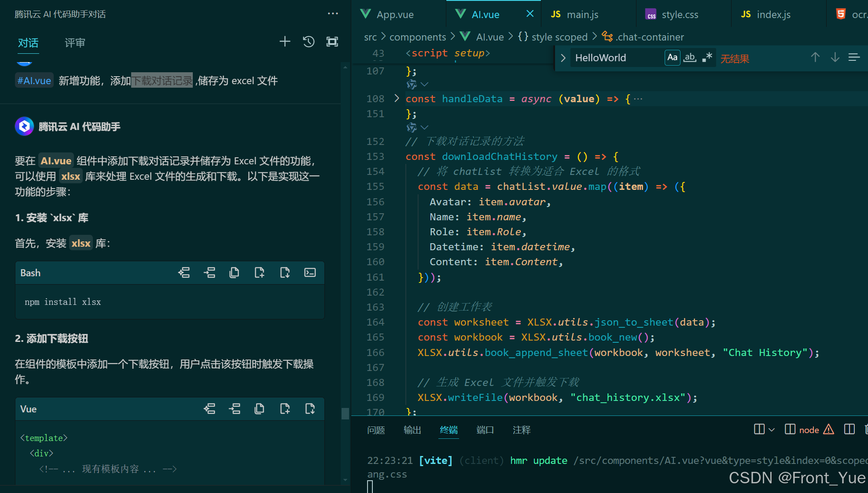
Task: Copy the Bash code block
Action: pyautogui.click(x=234, y=273)
